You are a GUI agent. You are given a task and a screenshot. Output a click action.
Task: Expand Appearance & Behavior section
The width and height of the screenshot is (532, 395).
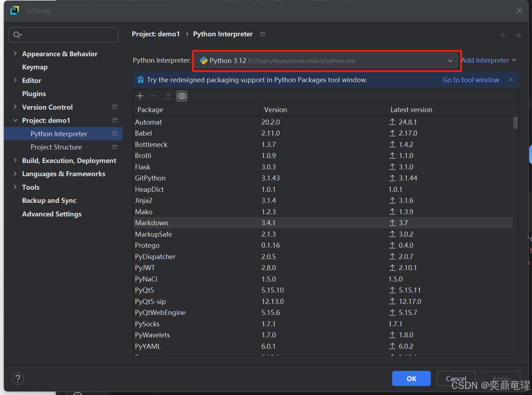click(x=15, y=53)
